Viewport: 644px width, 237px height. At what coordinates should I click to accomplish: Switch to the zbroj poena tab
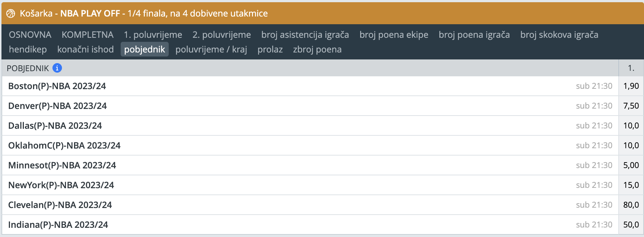pyautogui.click(x=317, y=50)
